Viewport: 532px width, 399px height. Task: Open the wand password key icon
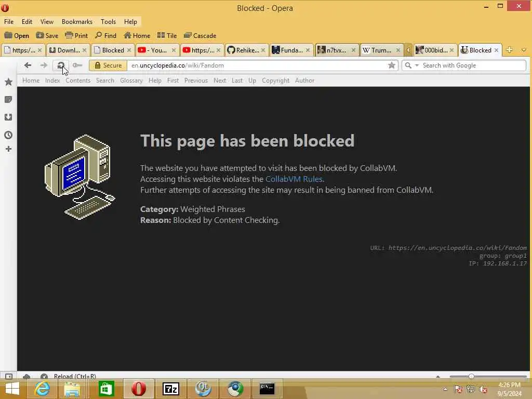77,65
